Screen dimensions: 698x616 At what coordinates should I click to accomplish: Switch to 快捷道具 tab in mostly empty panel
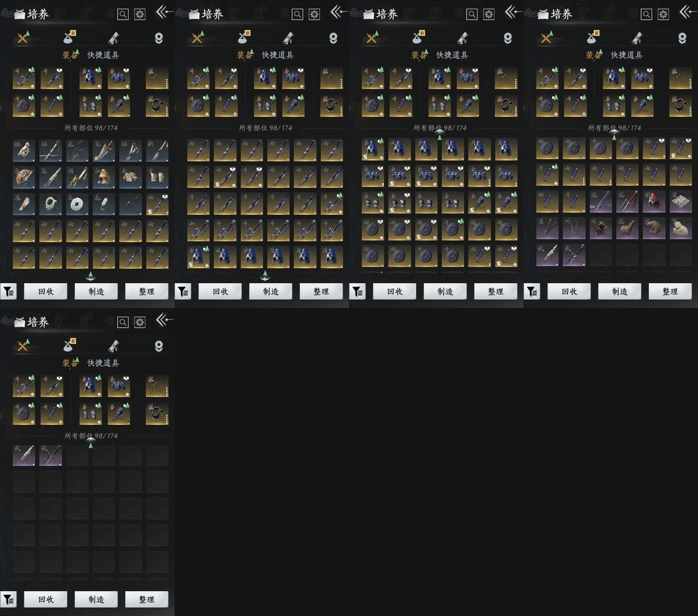[103, 363]
